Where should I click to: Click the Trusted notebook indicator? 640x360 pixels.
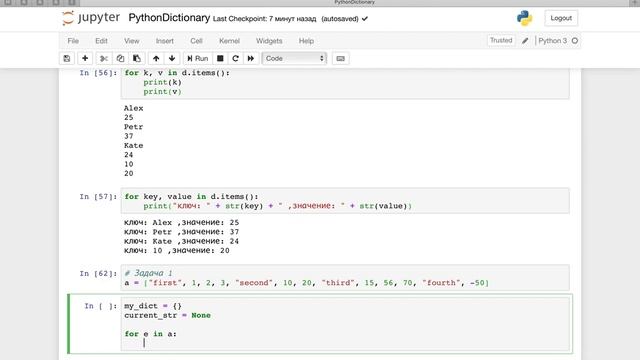tap(501, 40)
